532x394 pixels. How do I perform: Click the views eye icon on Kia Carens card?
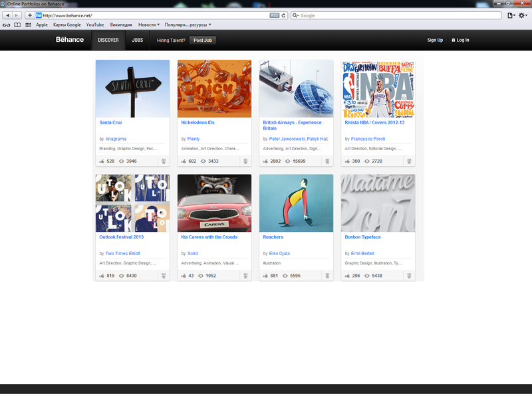click(x=201, y=276)
